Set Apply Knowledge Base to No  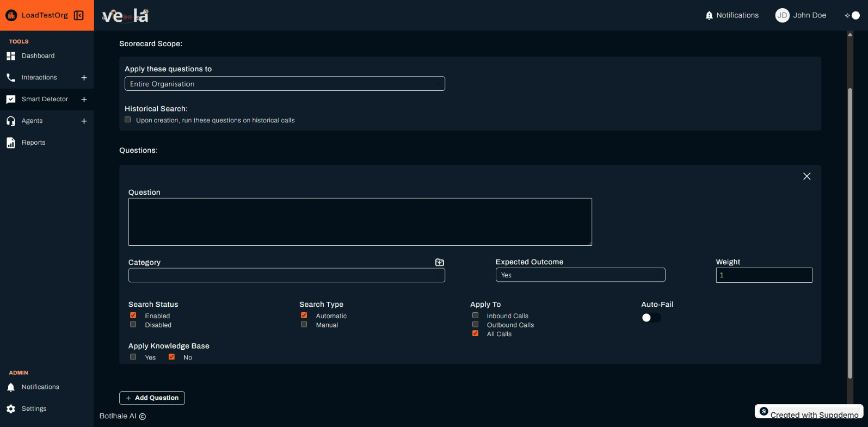point(172,357)
